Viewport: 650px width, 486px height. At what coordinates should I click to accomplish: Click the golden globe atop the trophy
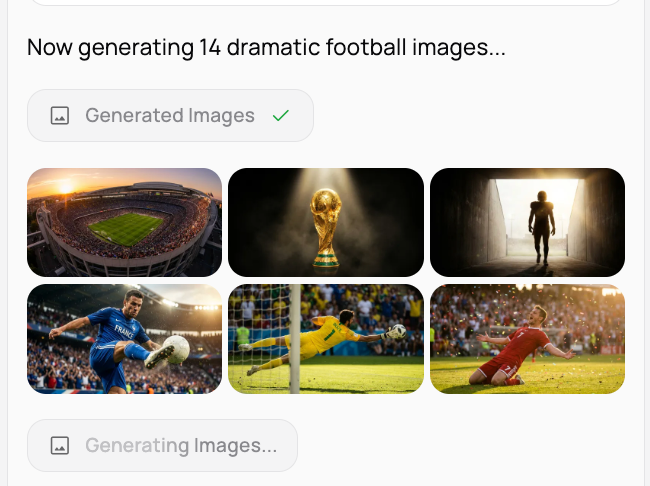tap(326, 204)
